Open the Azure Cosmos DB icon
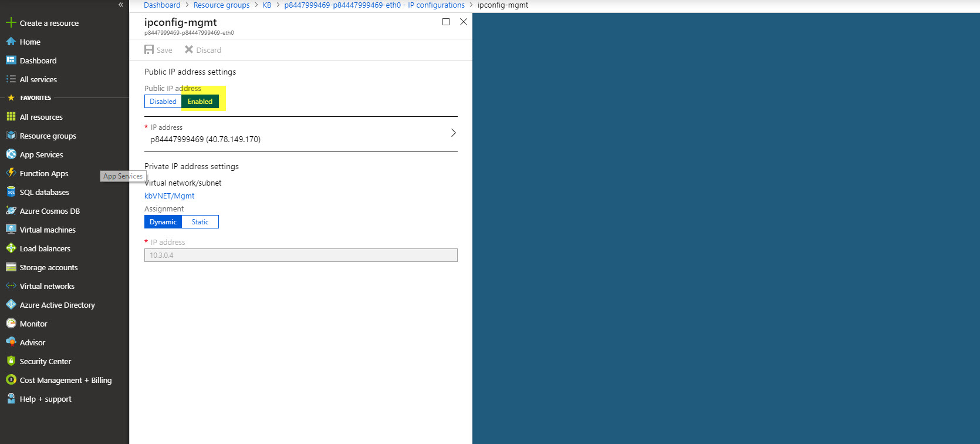Screen dimensions: 980x444 coord(11,211)
